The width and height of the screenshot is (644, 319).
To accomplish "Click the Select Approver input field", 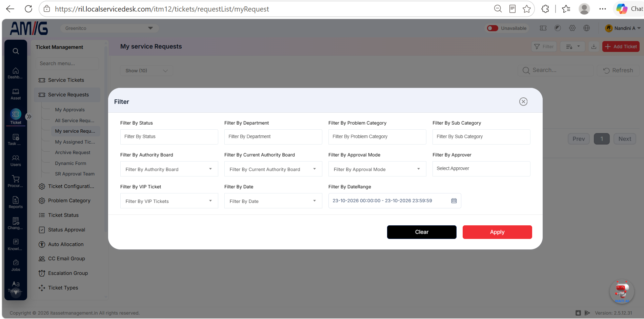I will pyautogui.click(x=481, y=169).
